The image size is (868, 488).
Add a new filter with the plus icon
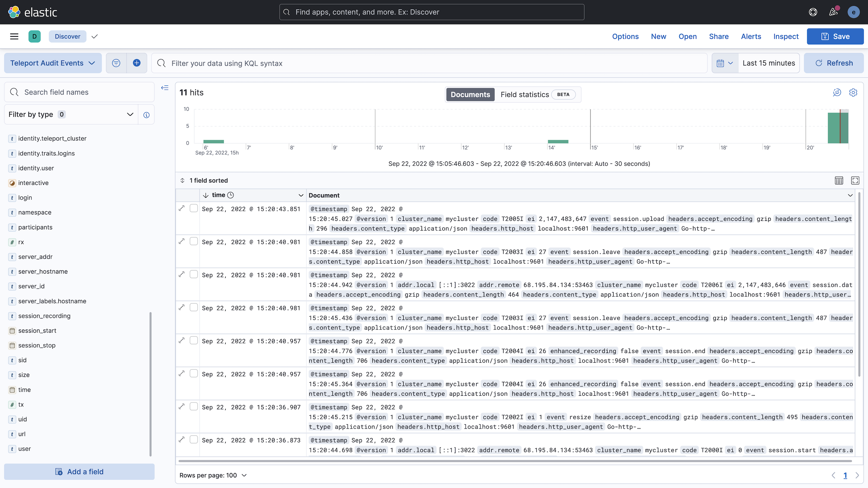(136, 63)
